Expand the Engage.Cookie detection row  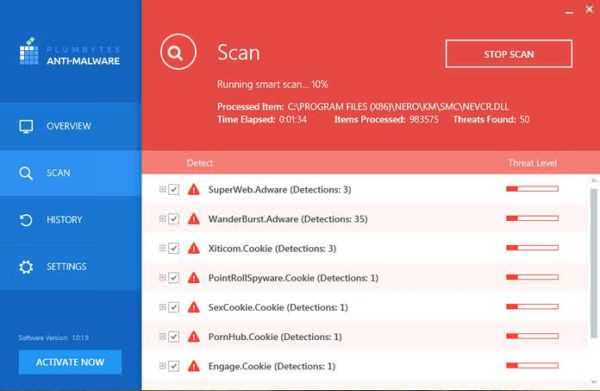click(x=162, y=366)
